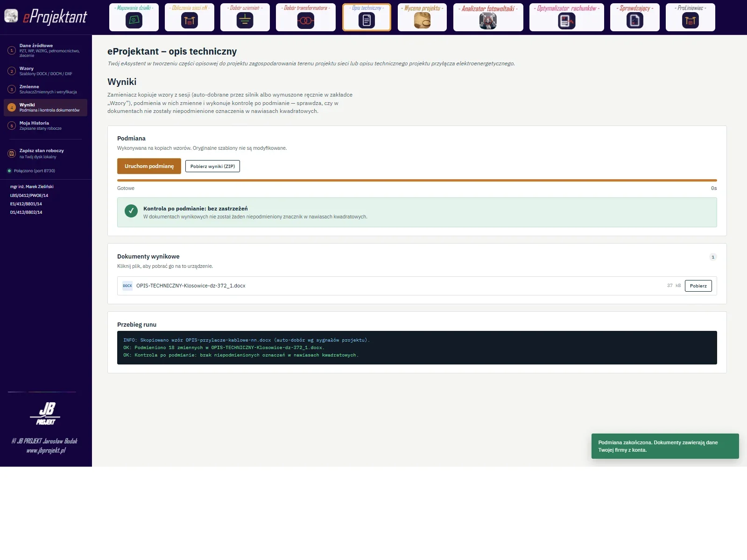Open the Wycena projektu module icon
This screenshot has height=560, width=747.
[x=422, y=20]
